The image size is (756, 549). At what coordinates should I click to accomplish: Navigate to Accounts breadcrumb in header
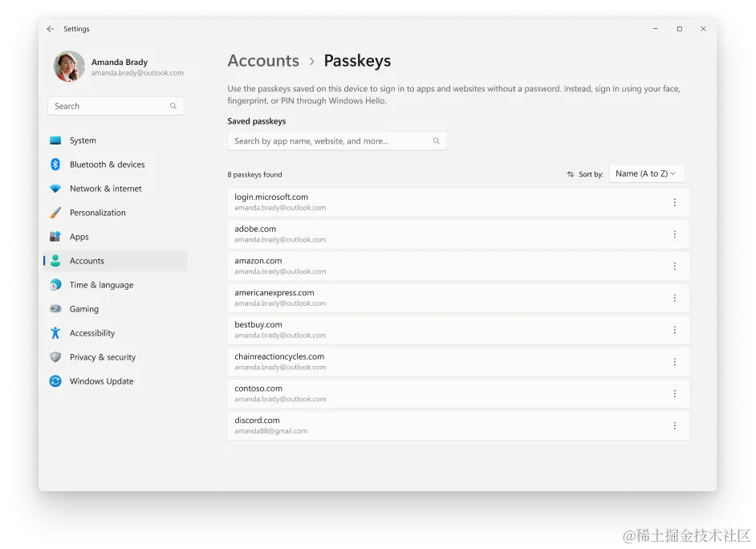pyautogui.click(x=263, y=61)
